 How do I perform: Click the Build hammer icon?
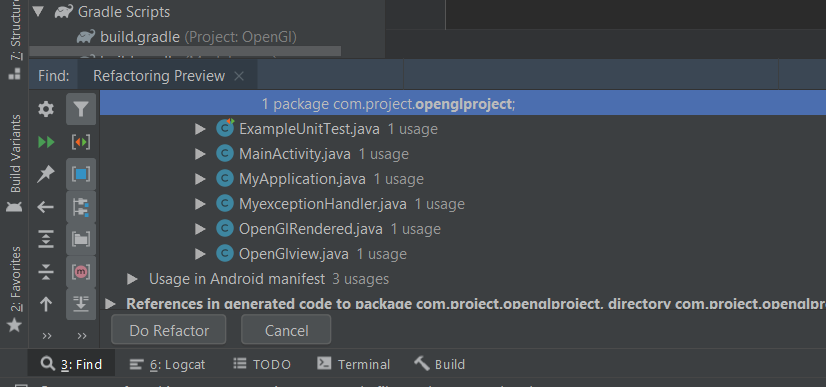tap(421, 363)
